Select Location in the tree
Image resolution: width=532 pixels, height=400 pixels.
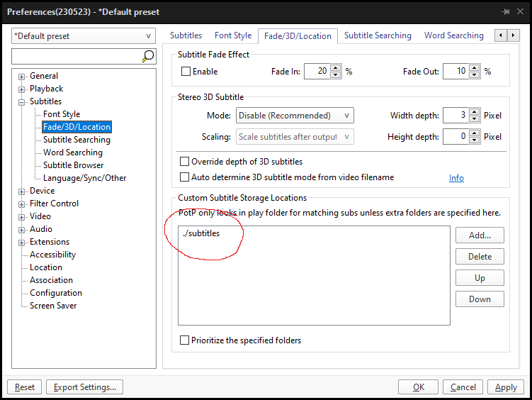[x=46, y=267]
